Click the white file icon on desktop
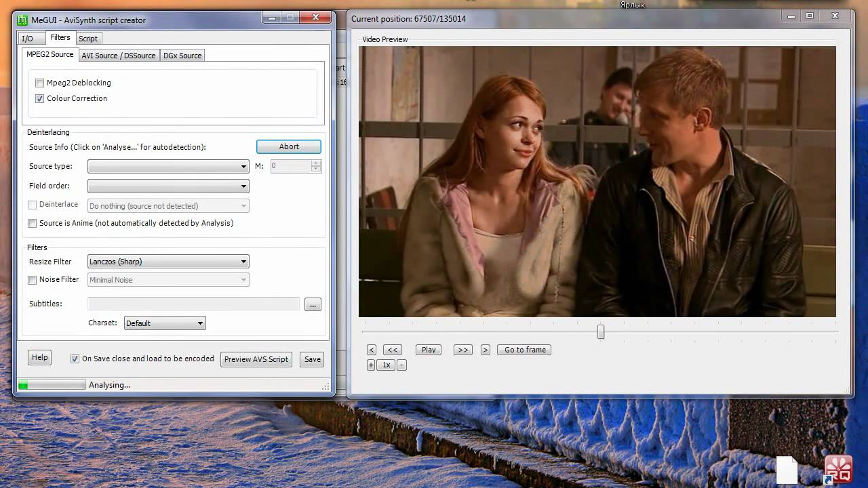Screen dimensions: 868x488 click(x=787, y=470)
